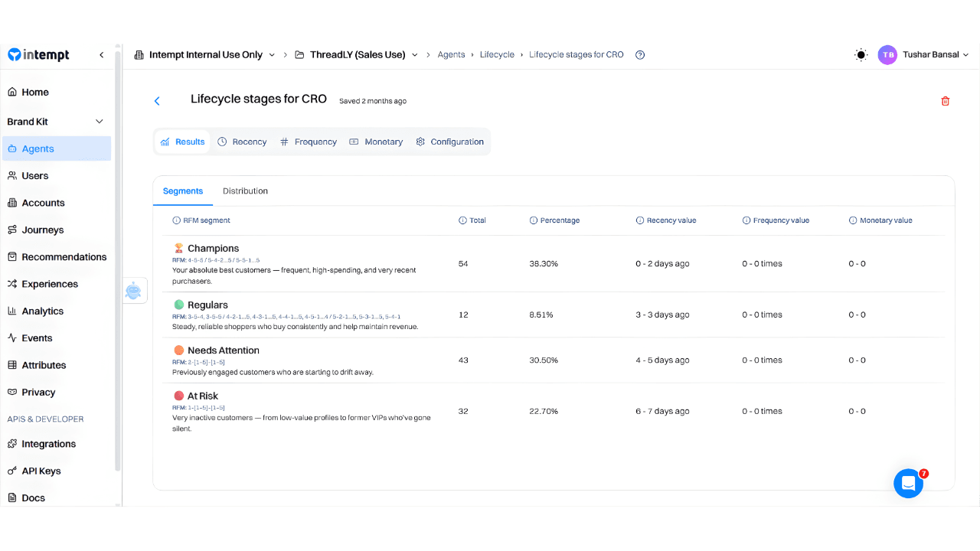The image size is (980, 551).
Task: Click the sidebar vertical scrollbar
Action: click(117, 260)
